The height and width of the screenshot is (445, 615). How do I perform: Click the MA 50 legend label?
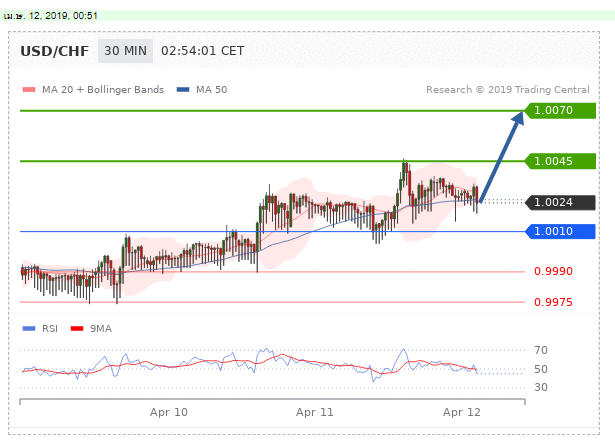pyautogui.click(x=211, y=90)
